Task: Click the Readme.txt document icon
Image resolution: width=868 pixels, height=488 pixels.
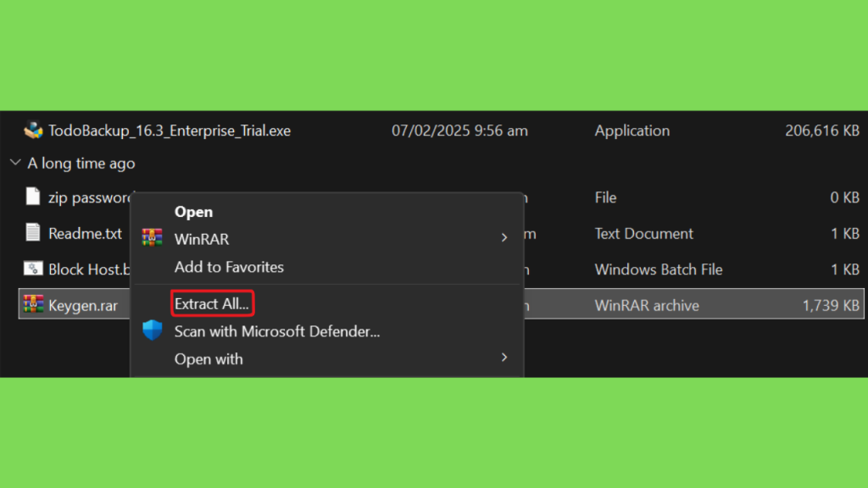Action: click(x=33, y=232)
